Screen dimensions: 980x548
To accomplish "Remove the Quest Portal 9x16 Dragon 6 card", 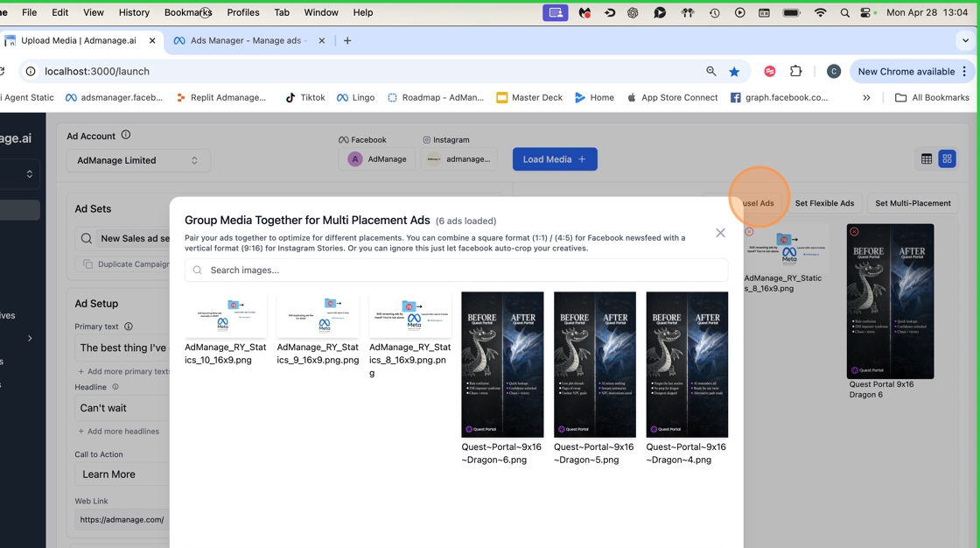I will 854,231.
